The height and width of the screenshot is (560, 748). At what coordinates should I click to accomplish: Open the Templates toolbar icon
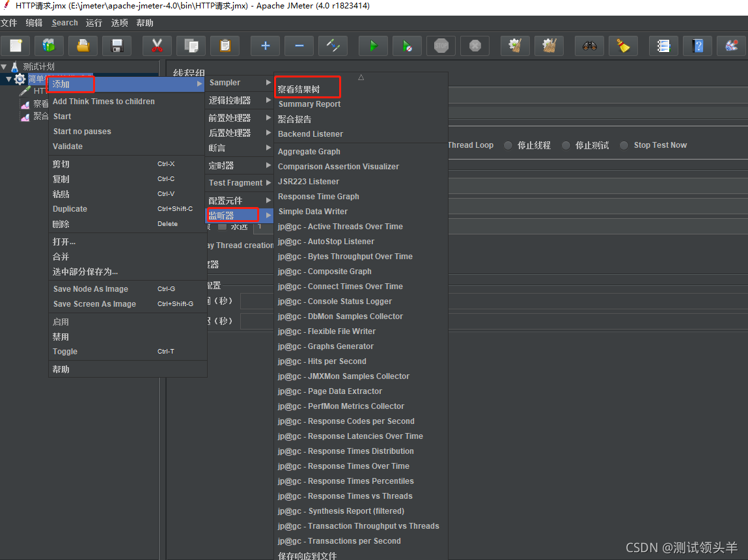pyautogui.click(x=49, y=46)
